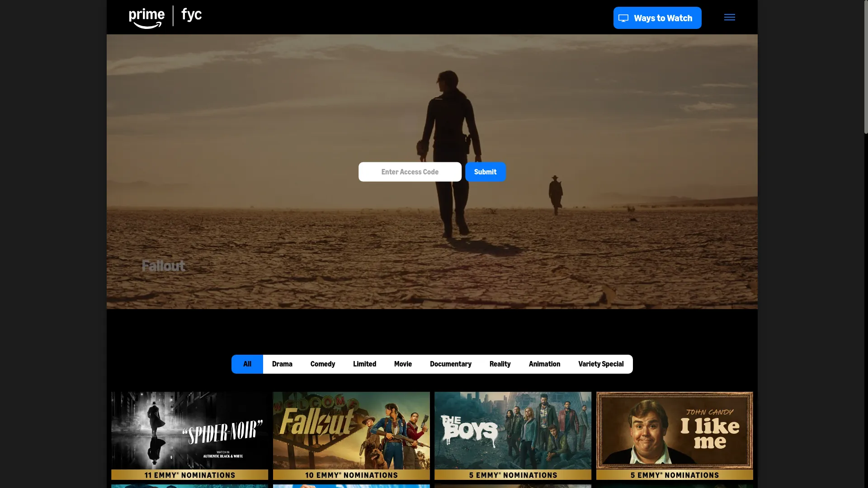Switch to the Drama tab
The width and height of the screenshot is (868, 488).
(282, 364)
